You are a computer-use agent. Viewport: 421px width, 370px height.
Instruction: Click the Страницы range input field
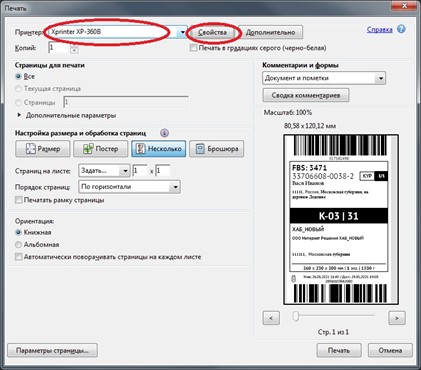click(126, 102)
